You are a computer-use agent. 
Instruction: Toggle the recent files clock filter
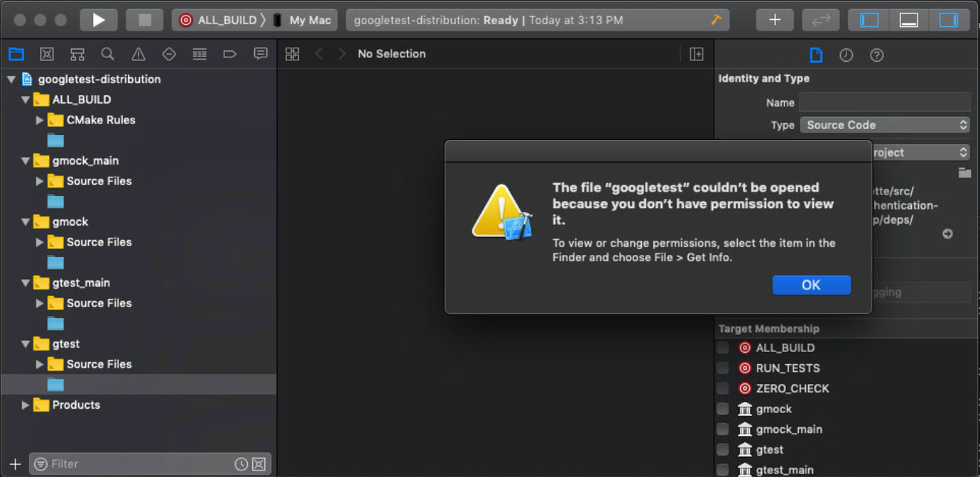click(241, 464)
